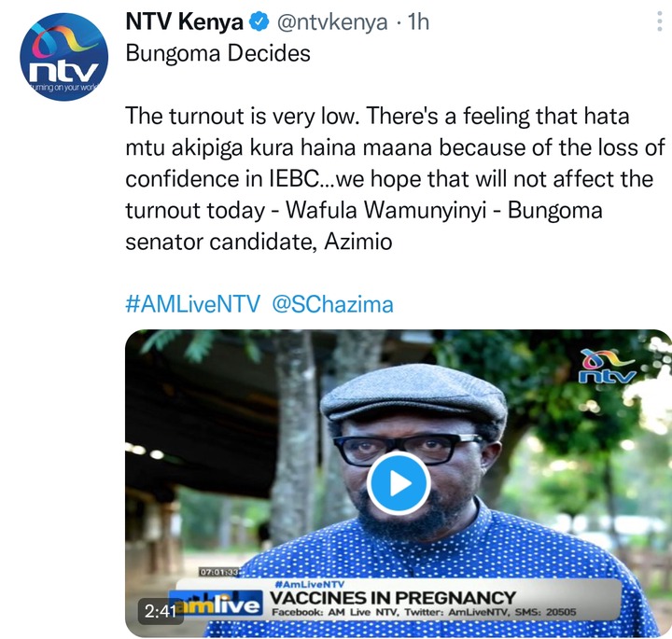The width and height of the screenshot is (672, 639).
Task: Follow the #AMLiveNTV hashtag link
Action: (192, 304)
